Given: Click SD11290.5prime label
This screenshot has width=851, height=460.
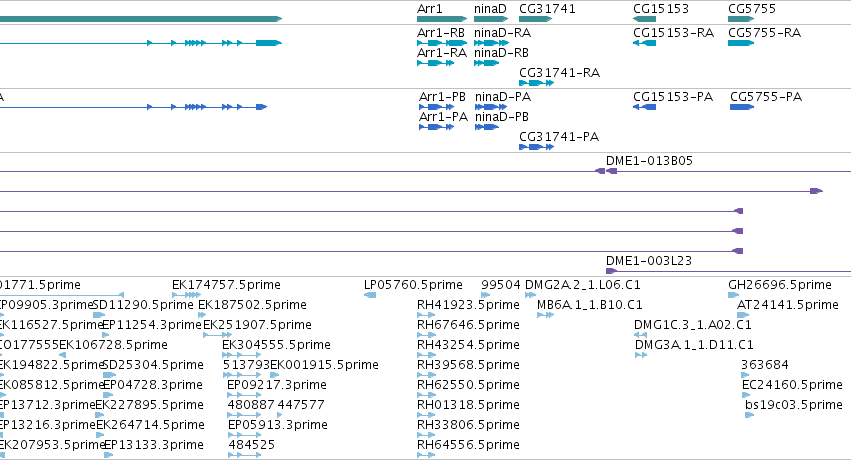Looking at the screenshot, I should (143, 305).
